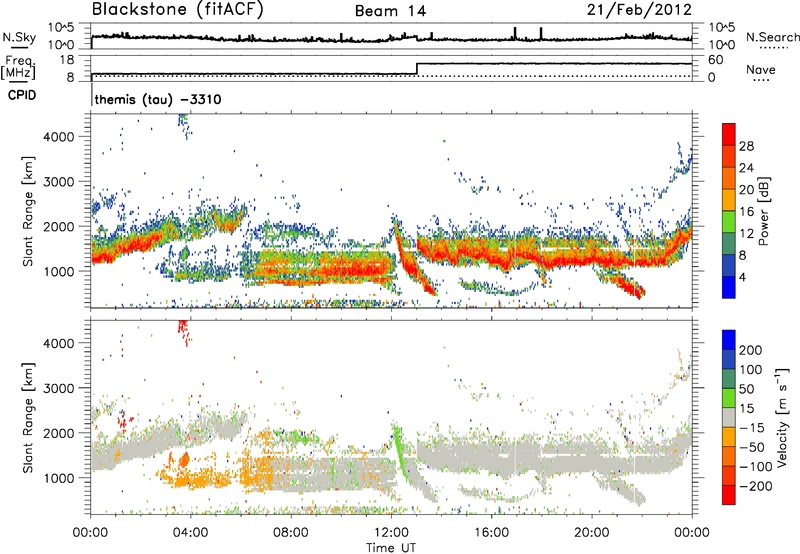
Task: Click 'Slant Range [km]' label of power panel
Action: pos(28,211)
